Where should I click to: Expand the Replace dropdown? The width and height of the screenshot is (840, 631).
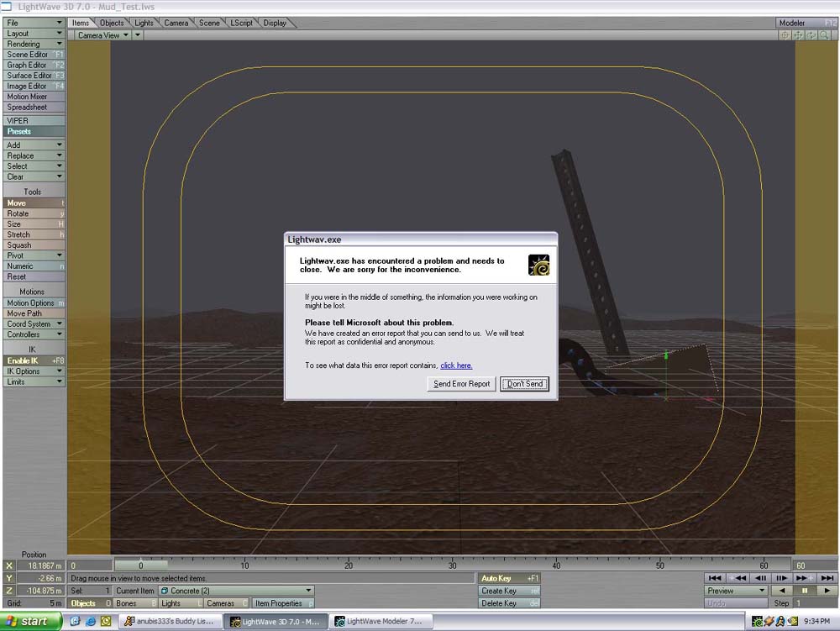pos(34,156)
